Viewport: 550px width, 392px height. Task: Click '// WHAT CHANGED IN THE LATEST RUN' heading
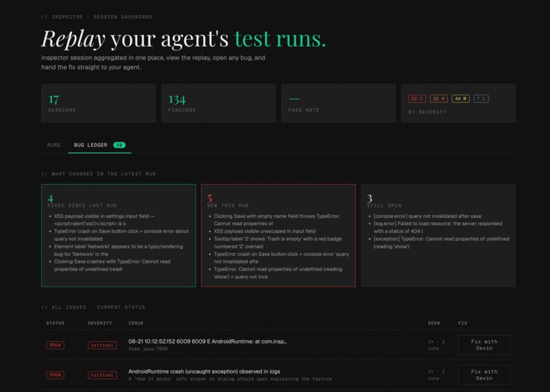coord(99,174)
